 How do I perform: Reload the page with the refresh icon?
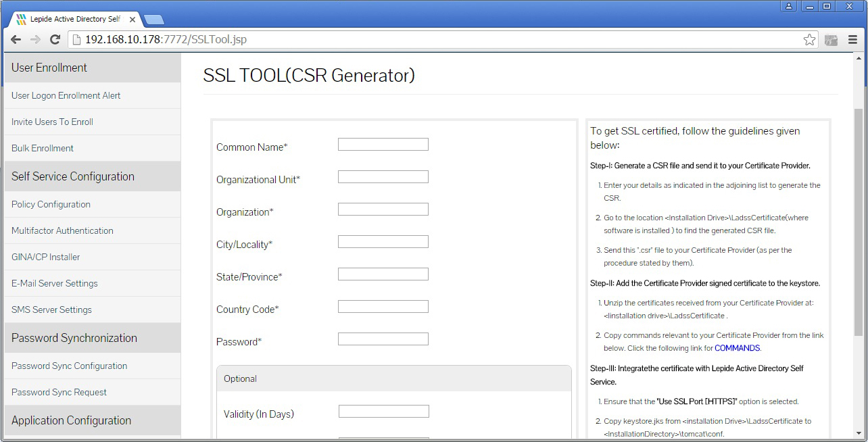(x=55, y=40)
